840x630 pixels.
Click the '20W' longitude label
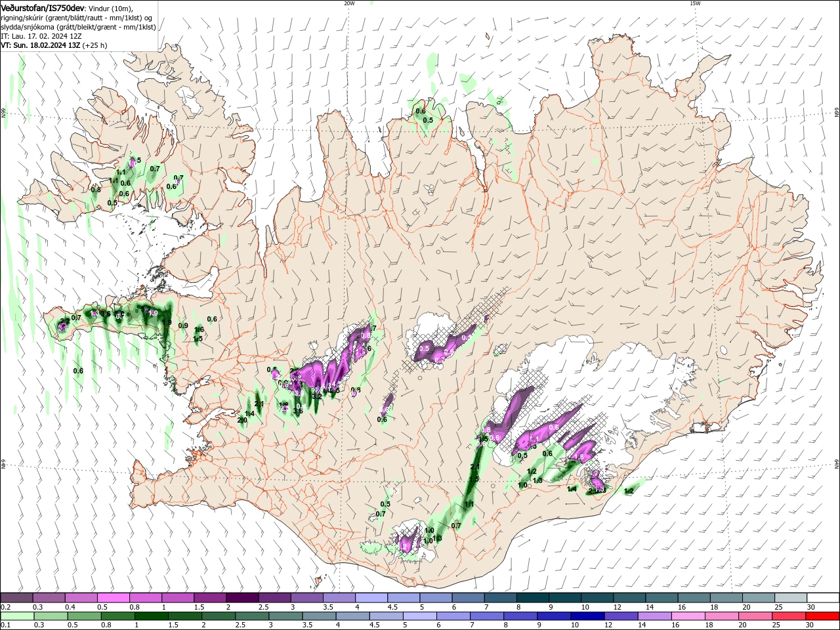[x=349, y=3]
